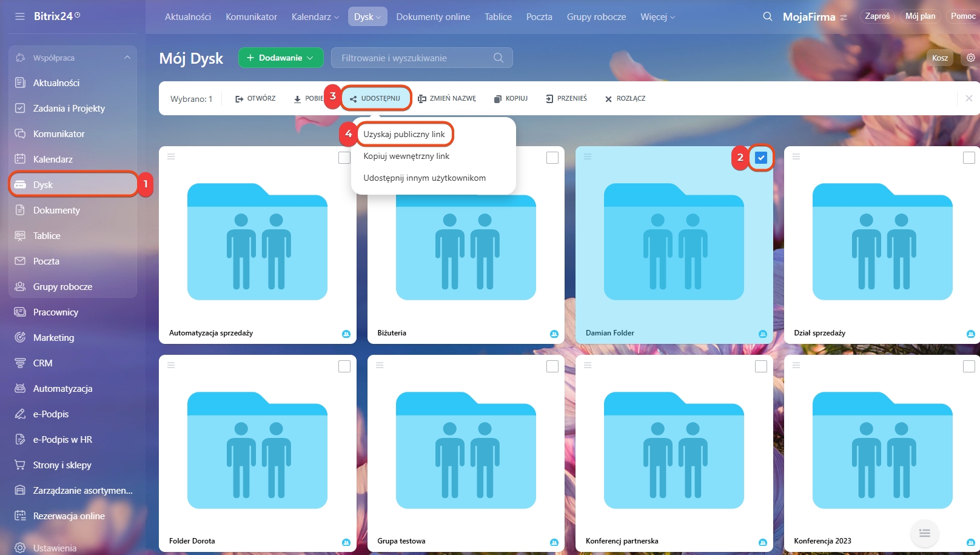Screen dimensions: 980x555
Task: Click the Zaproś button
Action: tap(878, 16)
